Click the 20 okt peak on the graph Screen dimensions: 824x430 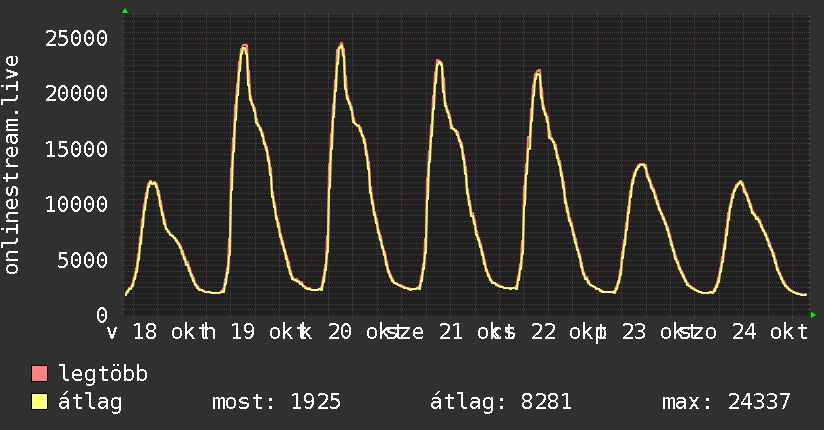tap(342, 45)
